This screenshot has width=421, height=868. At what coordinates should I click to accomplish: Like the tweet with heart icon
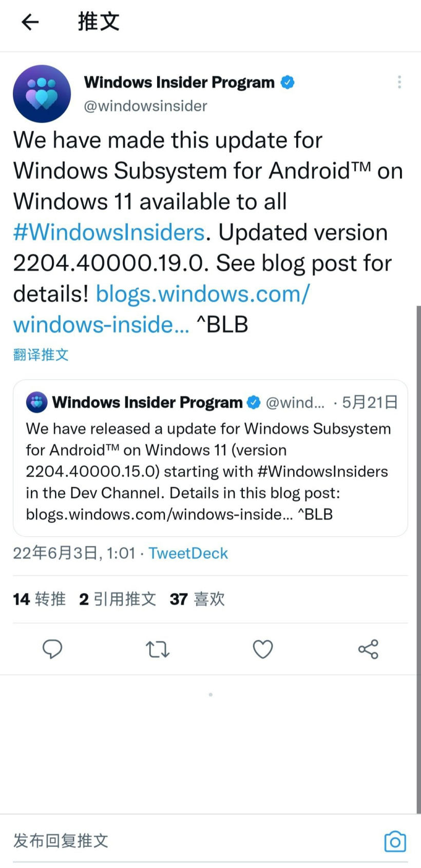pos(263,649)
